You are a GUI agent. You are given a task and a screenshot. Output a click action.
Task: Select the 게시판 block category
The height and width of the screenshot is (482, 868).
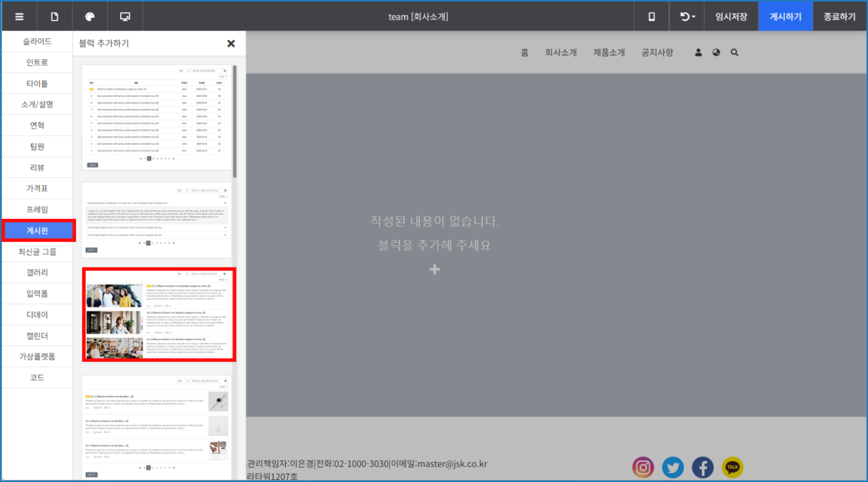click(x=38, y=231)
